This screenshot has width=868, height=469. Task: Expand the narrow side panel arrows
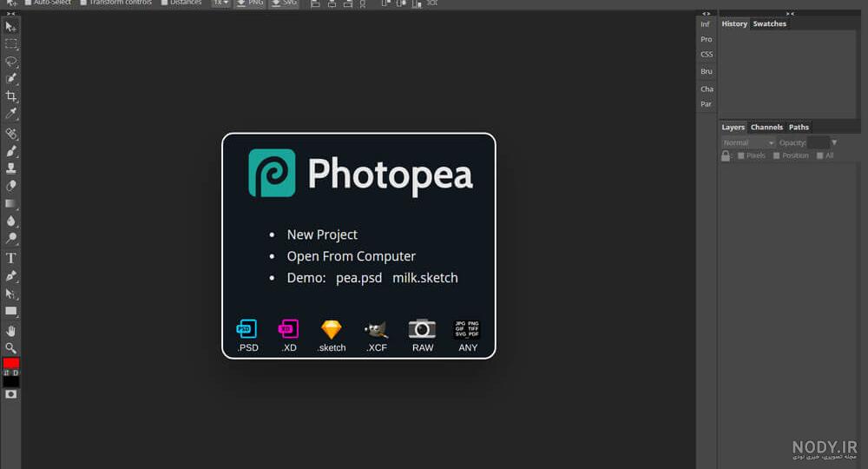pyautogui.click(x=707, y=13)
